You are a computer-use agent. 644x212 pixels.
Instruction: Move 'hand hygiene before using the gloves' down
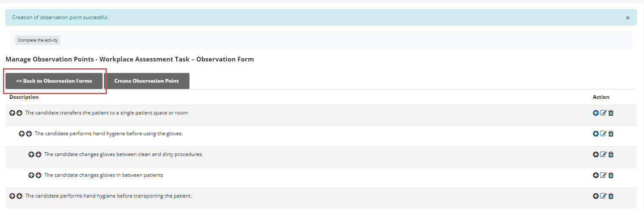[x=29, y=134]
